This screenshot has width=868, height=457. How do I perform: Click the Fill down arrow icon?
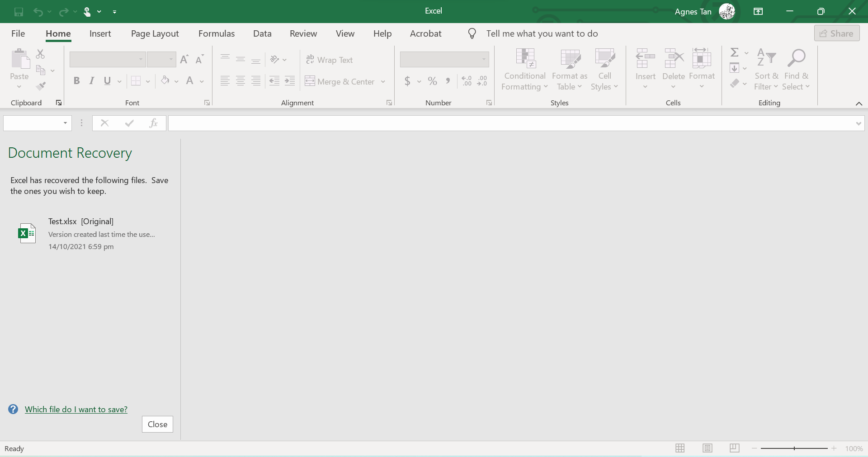[735, 68]
